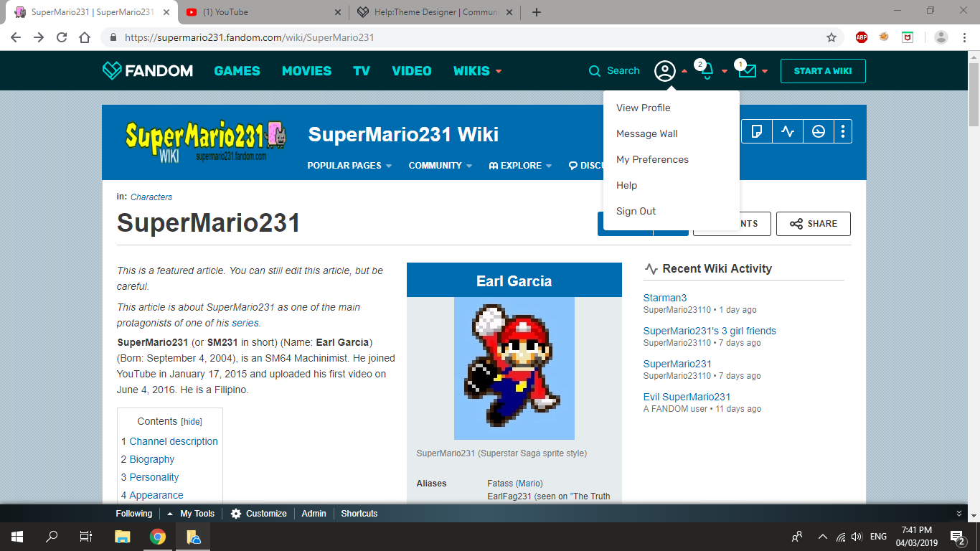The image size is (980, 551).
Task: Open the GAMES section
Action: click(x=237, y=71)
